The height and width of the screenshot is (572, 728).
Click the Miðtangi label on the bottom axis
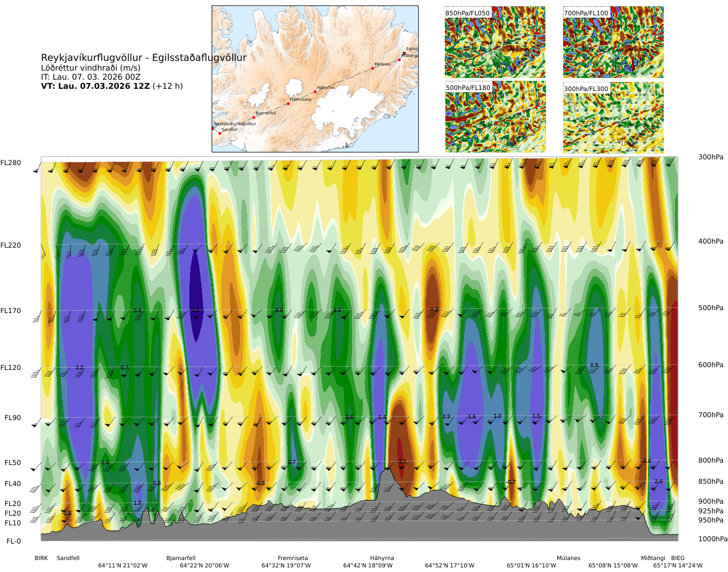653,558
